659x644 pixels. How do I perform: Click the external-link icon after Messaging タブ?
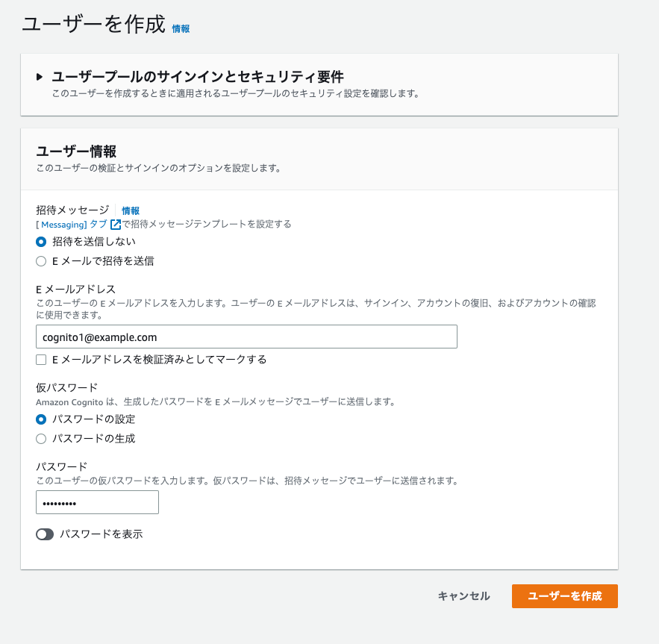[113, 223]
